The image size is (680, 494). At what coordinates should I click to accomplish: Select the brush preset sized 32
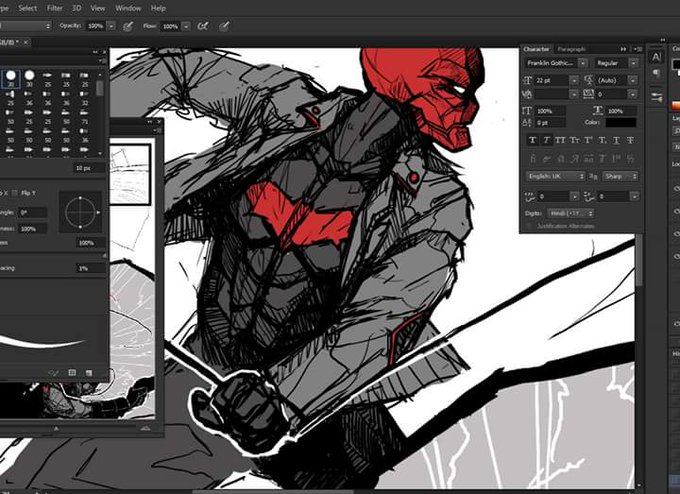click(84, 100)
